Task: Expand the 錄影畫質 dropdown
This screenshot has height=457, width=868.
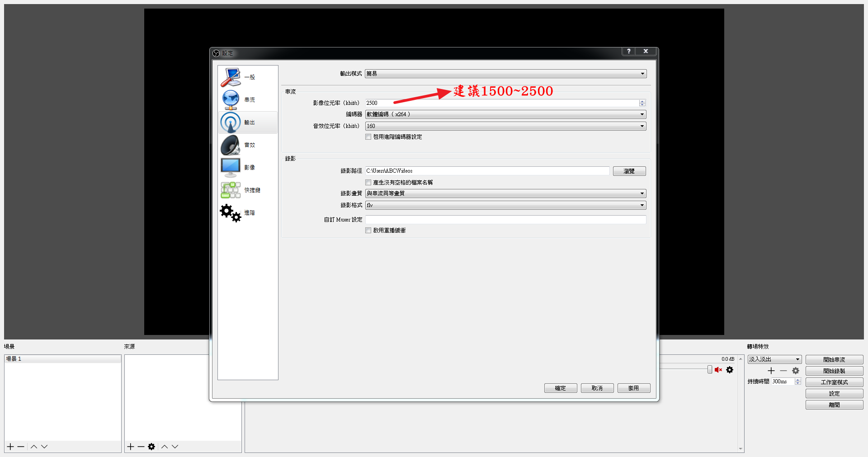Action: (505, 193)
